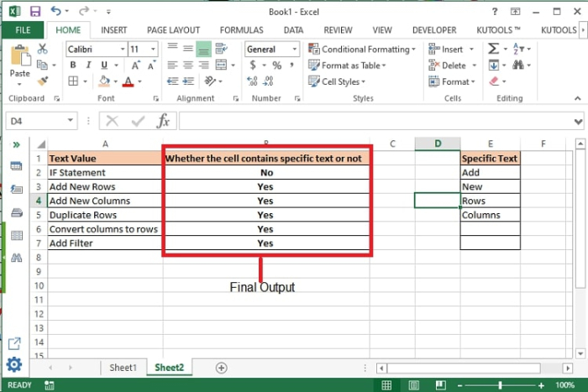Viewport: 588px width, 392px height.
Task: Switch to Normal view in status bar
Action: (386, 385)
